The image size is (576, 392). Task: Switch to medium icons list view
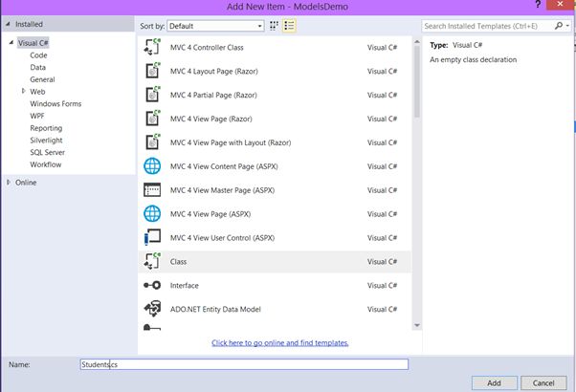click(x=289, y=26)
